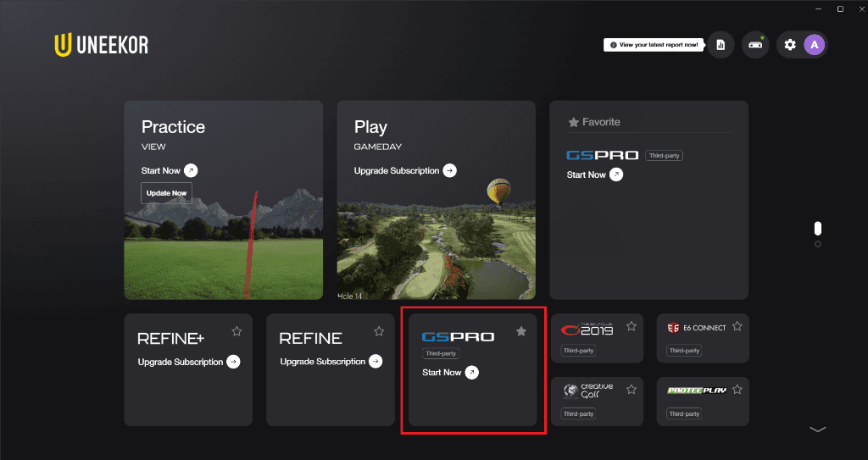Image resolution: width=868 pixels, height=460 pixels.
Task: Favorite The Golf Club 2019 with star
Action: 631,326
